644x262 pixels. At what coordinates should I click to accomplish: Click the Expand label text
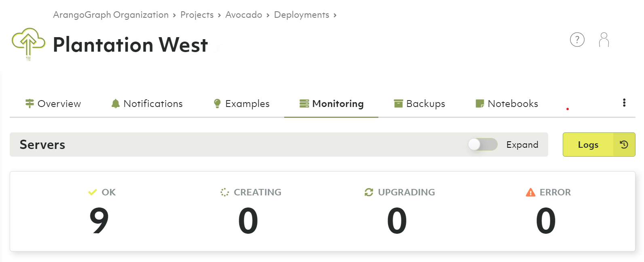pyautogui.click(x=522, y=145)
